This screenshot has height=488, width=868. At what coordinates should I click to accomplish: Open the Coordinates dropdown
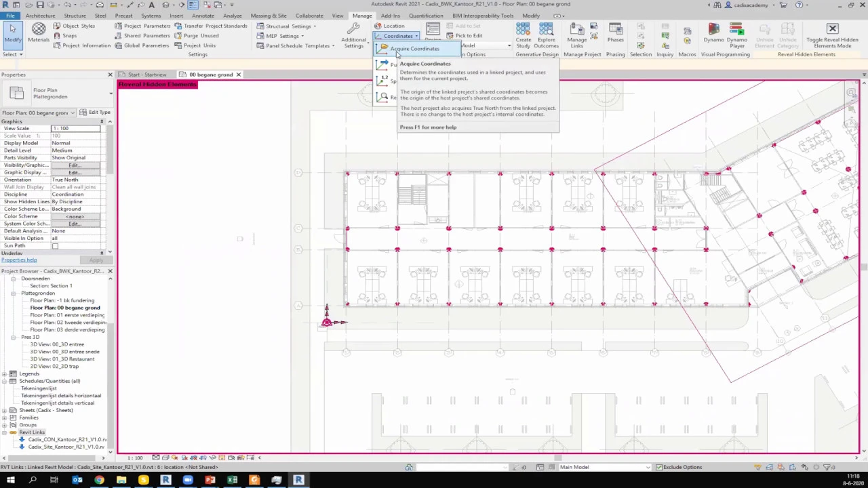pyautogui.click(x=397, y=36)
